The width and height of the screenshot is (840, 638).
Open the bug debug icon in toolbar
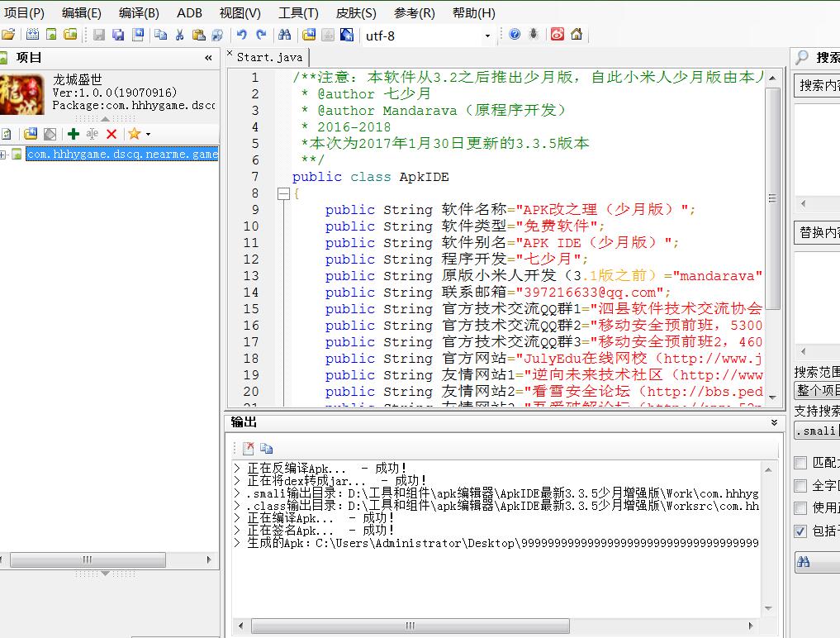pyautogui.click(x=534, y=35)
